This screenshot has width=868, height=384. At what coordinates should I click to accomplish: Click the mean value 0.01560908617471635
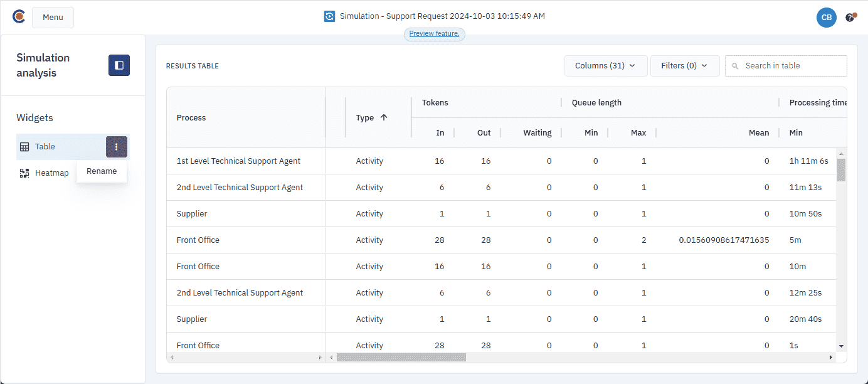click(x=724, y=240)
